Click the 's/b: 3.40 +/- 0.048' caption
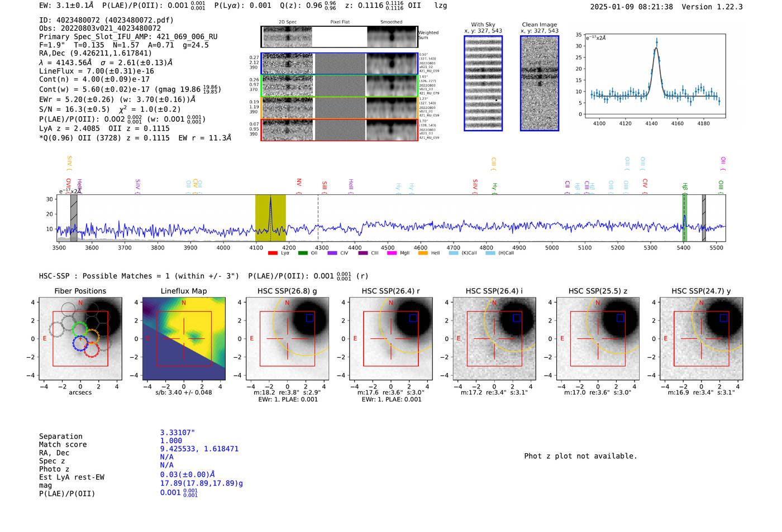The image size is (782, 532). click(x=184, y=392)
